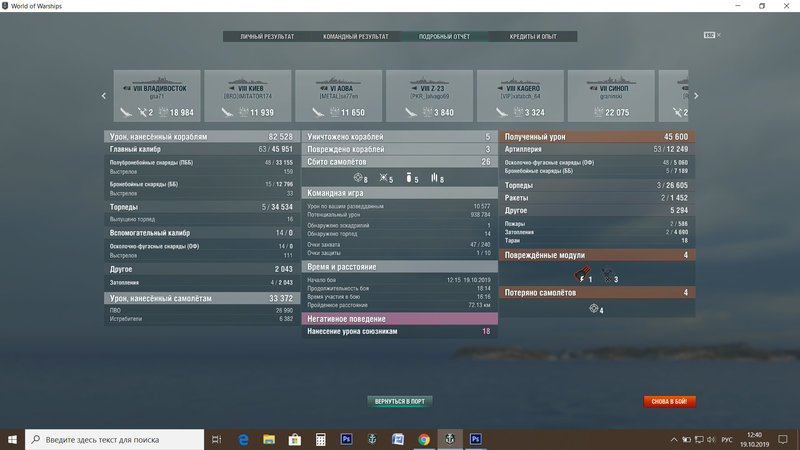Select the VII Синоп ship card
The height and width of the screenshot is (450, 800).
point(611,96)
